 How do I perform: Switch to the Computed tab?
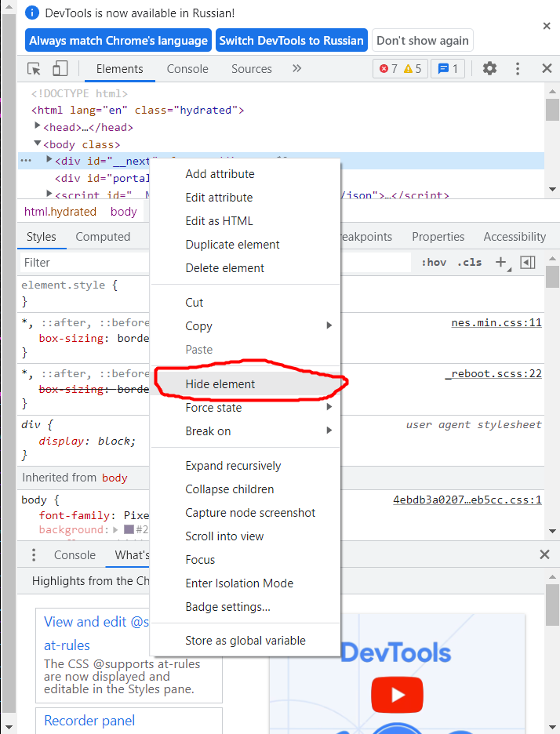[103, 237]
